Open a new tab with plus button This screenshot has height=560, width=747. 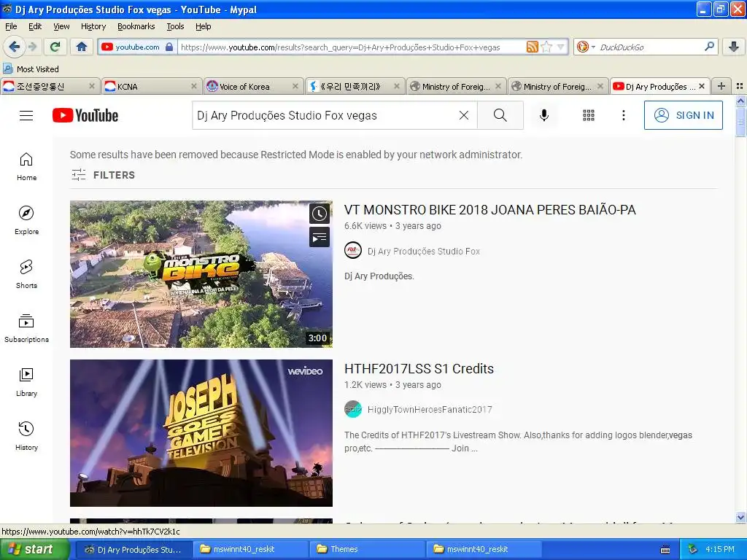pyautogui.click(x=721, y=86)
